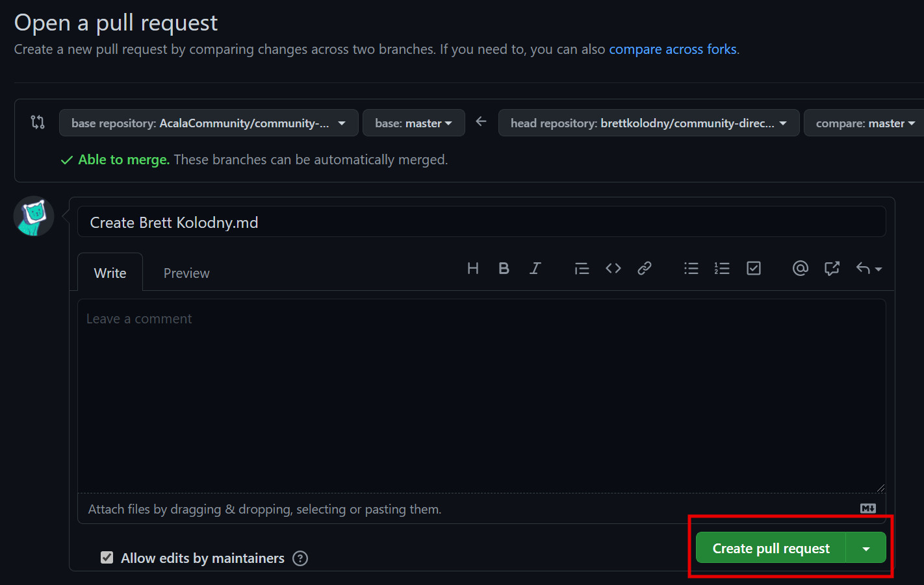Open the base: master branch dropdown
This screenshot has width=924, height=585.
click(x=414, y=123)
